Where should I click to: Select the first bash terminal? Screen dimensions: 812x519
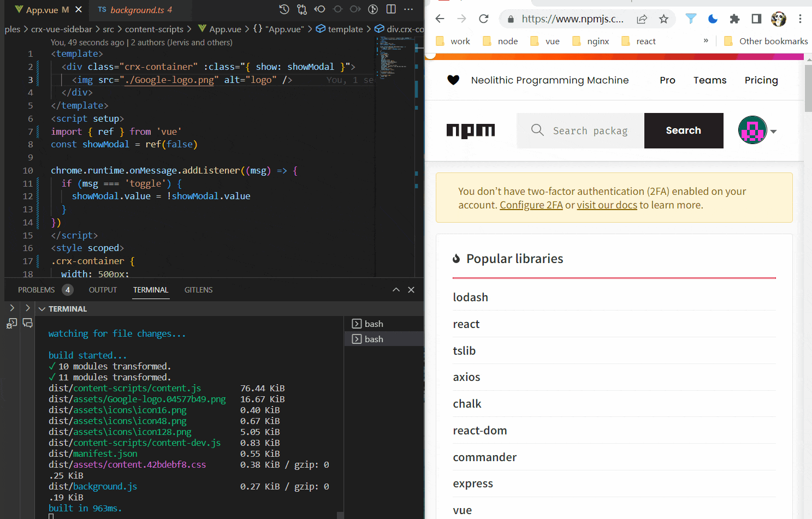pyautogui.click(x=384, y=324)
